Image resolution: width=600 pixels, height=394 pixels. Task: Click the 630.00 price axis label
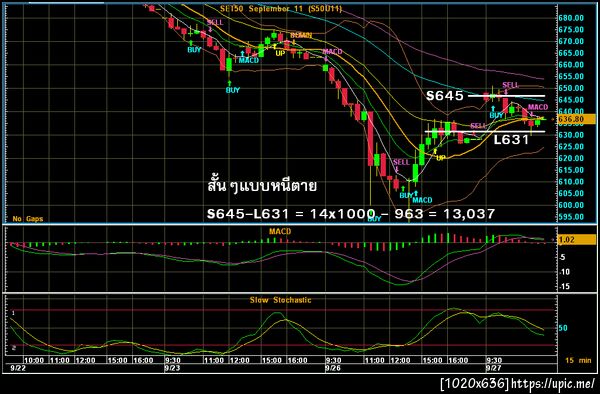click(x=571, y=135)
